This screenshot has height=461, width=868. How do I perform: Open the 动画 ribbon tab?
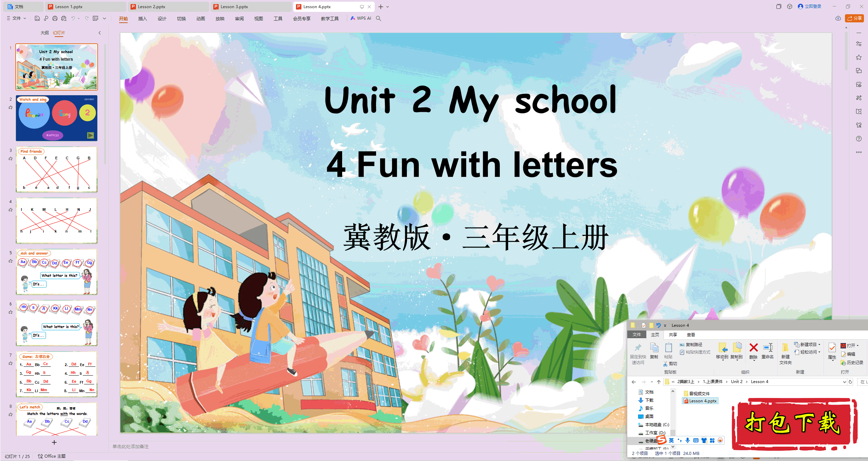pos(200,19)
